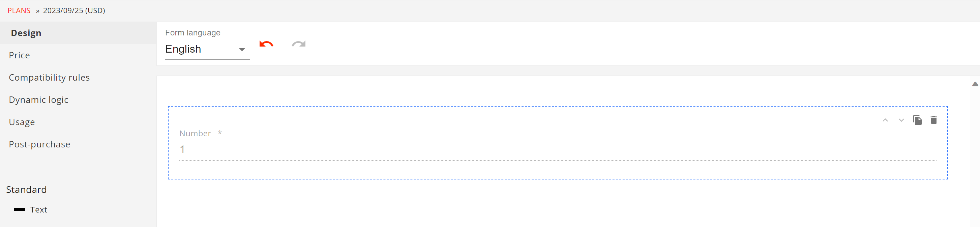Go to the PLANS breadcrumb link
Screen dimensions: 980x227
19,11
